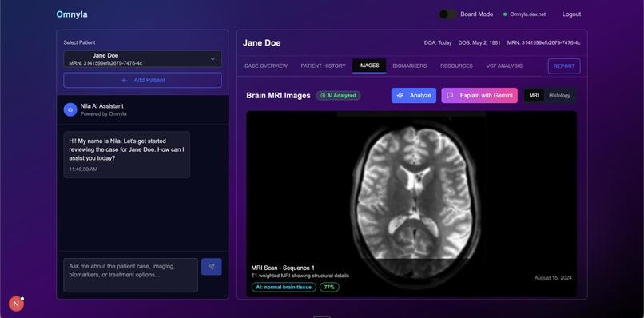
Task: Click the Nila AI Assistant avatar icon
Action: coord(70,109)
